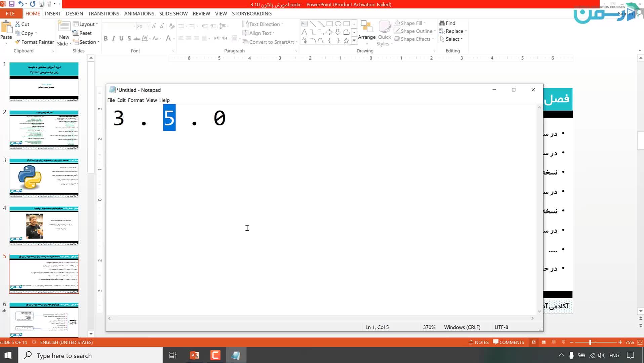Open Task View on the taskbar
The image size is (644, 363).
pos(173,355)
